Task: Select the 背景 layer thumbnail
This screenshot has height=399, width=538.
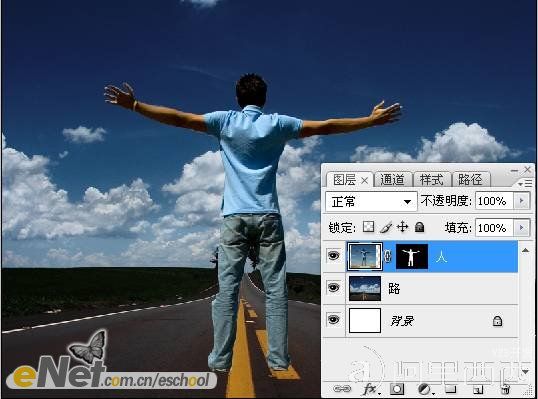Action: [x=365, y=320]
